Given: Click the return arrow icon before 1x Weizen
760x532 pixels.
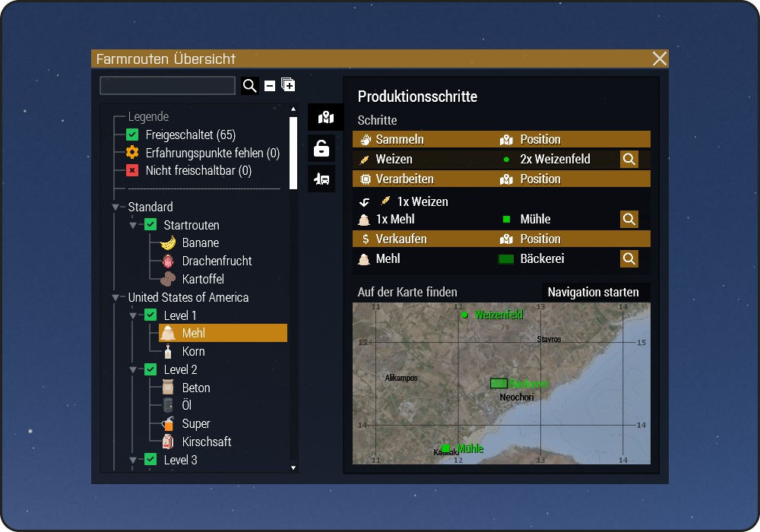Looking at the screenshot, I should click(x=365, y=202).
